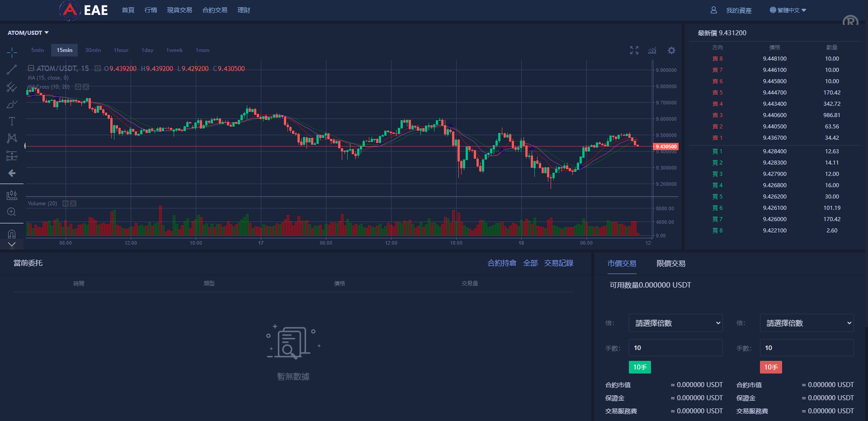
Task: Remove the MA Cross indicator
Action: pyautogui.click(x=86, y=87)
